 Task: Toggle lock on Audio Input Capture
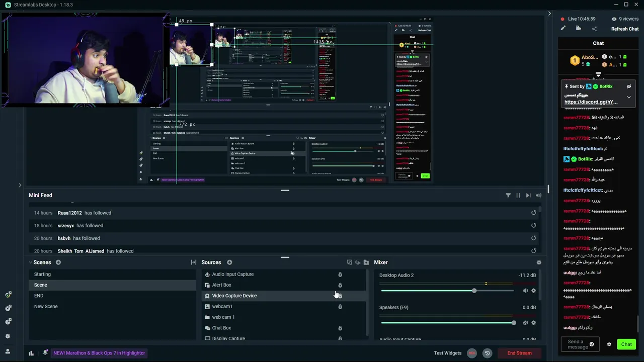pyautogui.click(x=340, y=275)
